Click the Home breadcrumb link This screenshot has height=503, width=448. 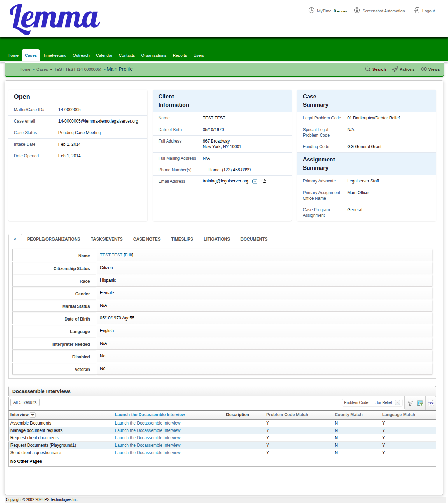[x=25, y=69]
